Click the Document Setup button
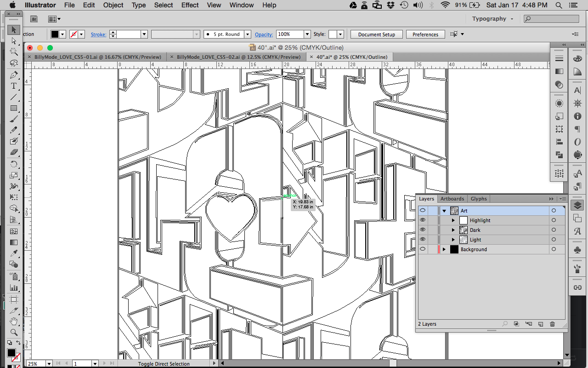This screenshot has width=588, height=368. (377, 34)
